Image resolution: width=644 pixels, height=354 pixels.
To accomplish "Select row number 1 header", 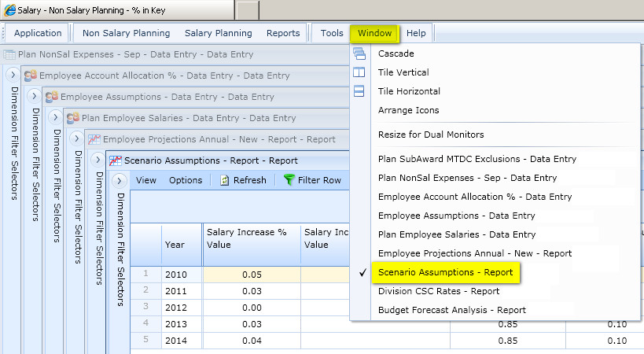I will (145, 274).
